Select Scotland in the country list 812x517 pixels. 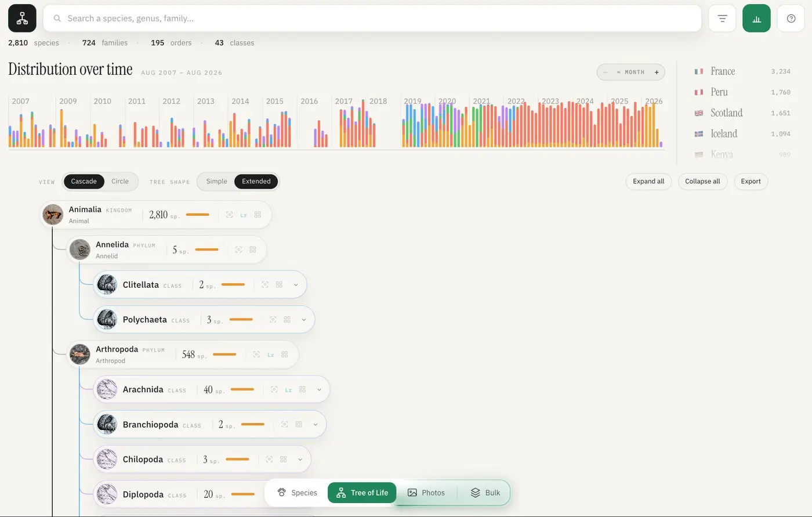pyautogui.click(x=742, y=113)
